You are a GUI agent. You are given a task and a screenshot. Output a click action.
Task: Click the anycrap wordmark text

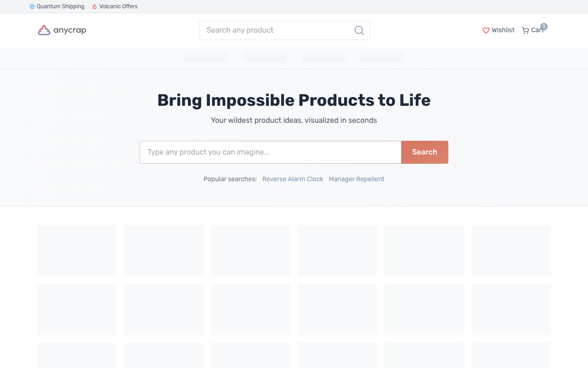70,30
